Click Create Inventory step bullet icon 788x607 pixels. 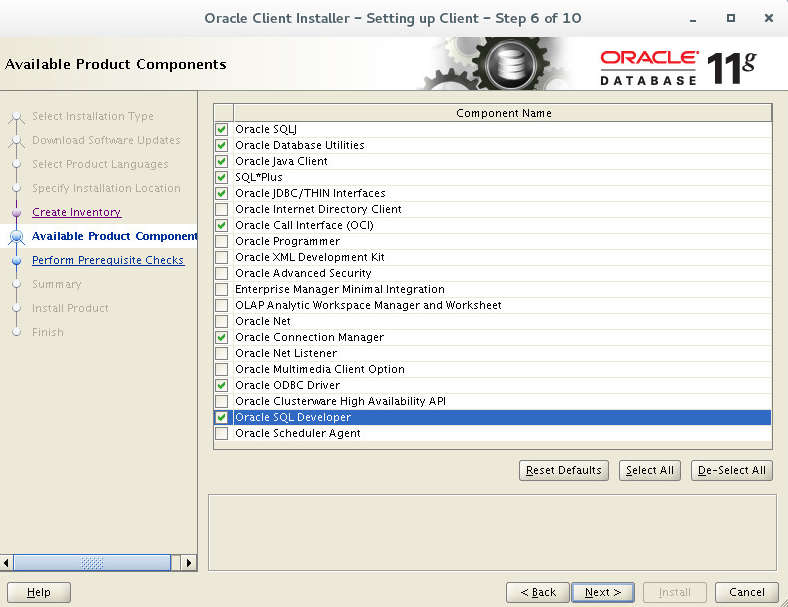click(17, 213)
